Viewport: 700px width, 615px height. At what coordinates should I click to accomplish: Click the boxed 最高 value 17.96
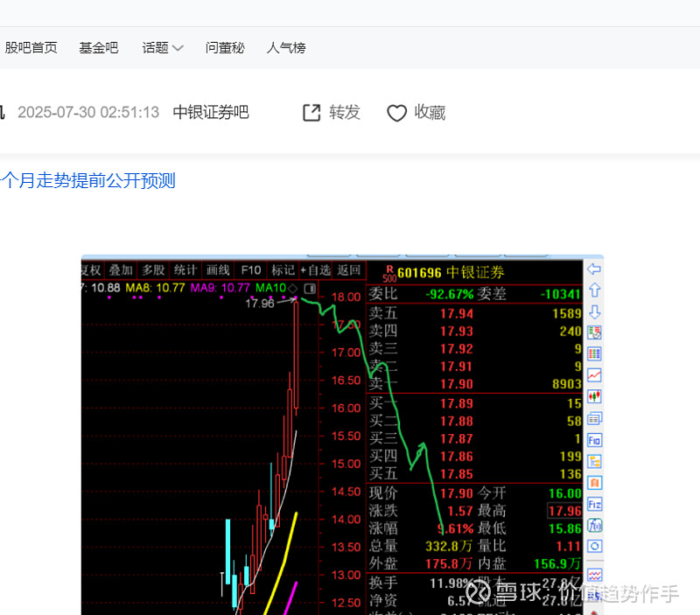pyautogui.click(x=564, y=511)
